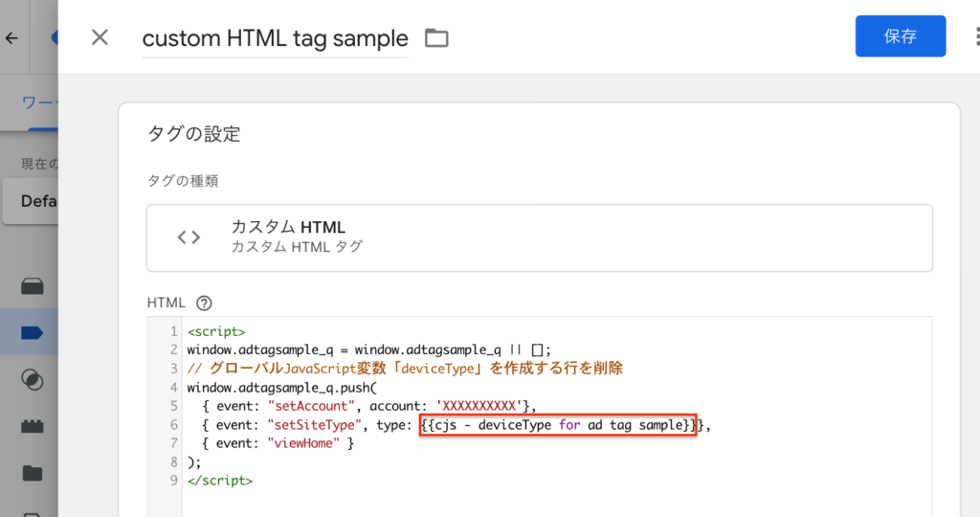980x517 pixels.
Task: Select Default Workspace in background panel
Action: (x=31, y=201)
